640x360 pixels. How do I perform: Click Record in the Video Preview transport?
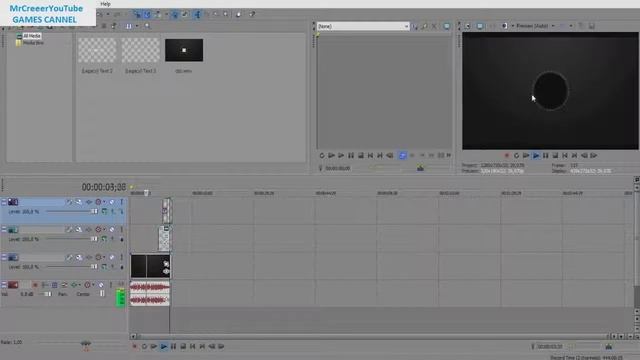point(507,156)
